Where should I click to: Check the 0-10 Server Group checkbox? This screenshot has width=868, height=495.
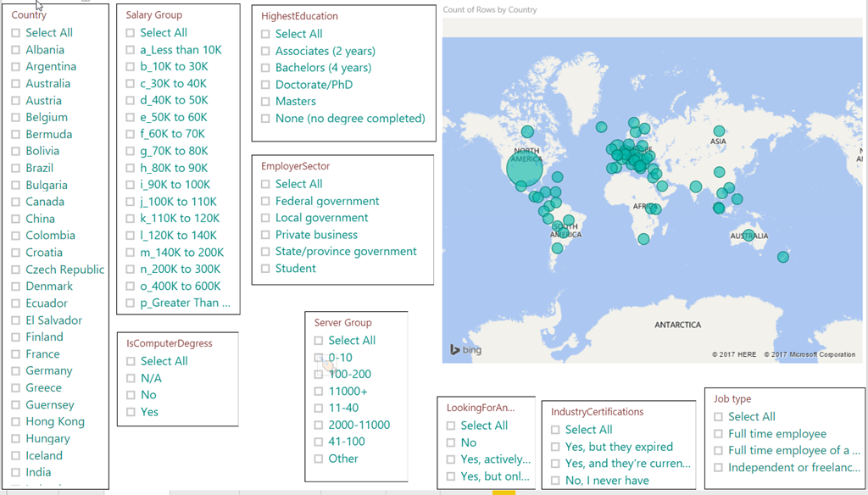pyautogui.click(x=319, y=358)
